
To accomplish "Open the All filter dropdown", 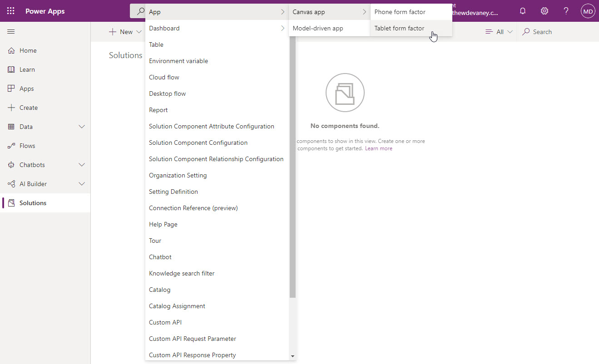I will pyautogui.click(x=499, y=31).
